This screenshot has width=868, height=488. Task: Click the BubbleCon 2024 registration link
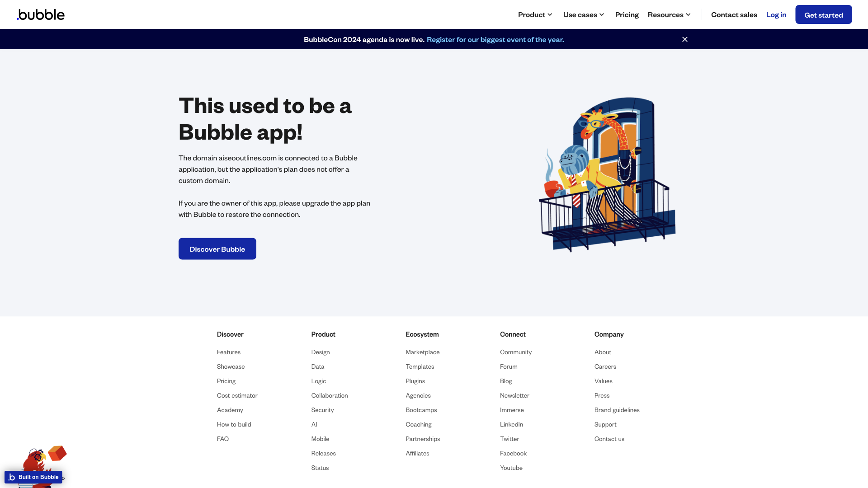(494, 39)
